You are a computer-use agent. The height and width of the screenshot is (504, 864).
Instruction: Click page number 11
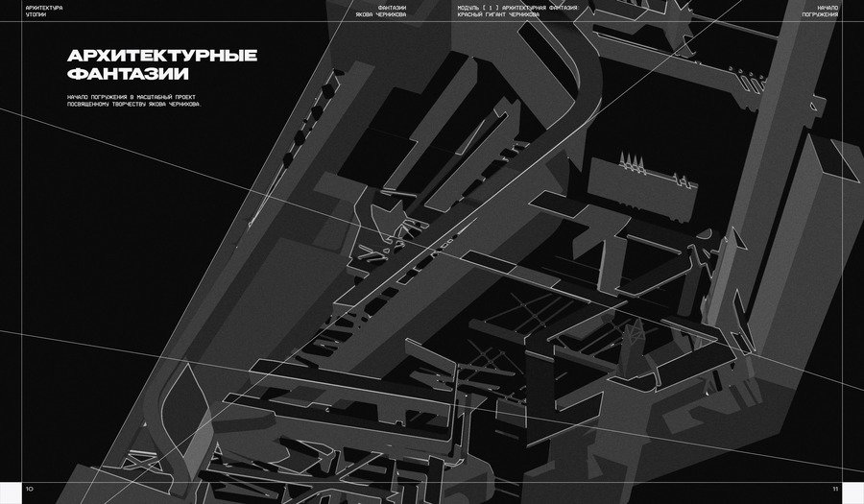pos(835,489)
